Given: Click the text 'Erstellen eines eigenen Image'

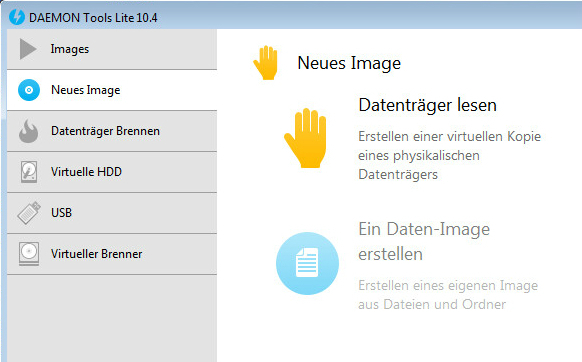Looking at the screenshot, I should click(x=448, y=286).
